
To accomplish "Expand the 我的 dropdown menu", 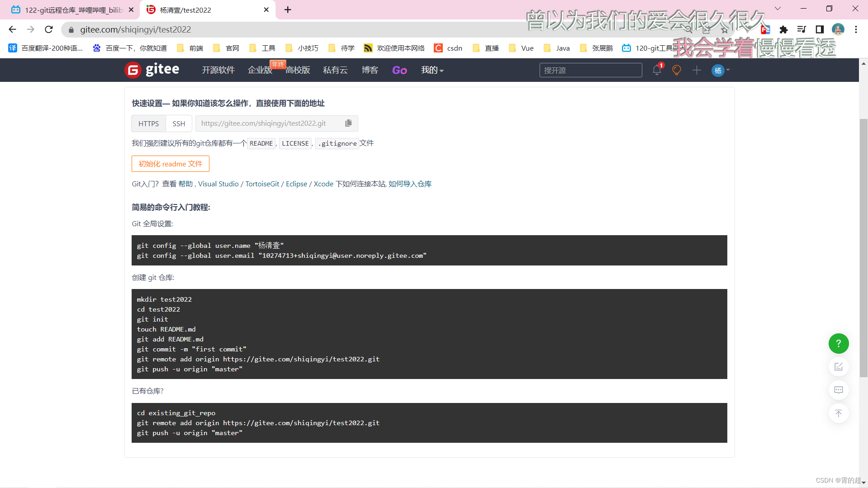I will 432,70.
